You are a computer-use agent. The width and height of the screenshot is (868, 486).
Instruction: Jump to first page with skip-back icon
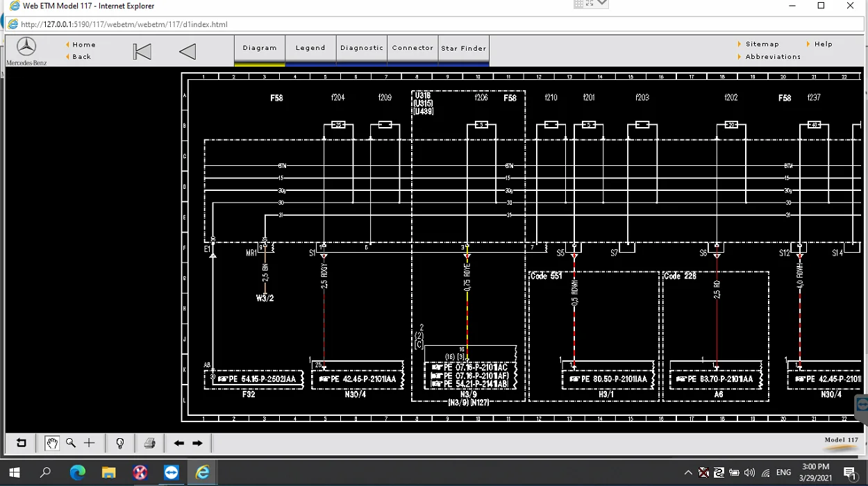(x=142, y=51)
